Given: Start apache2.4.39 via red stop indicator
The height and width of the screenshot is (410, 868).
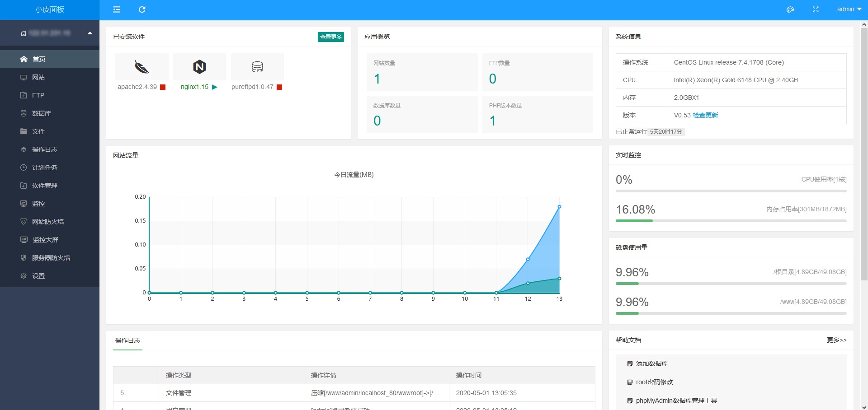Looking at the screenshot, I should point(163,87).
